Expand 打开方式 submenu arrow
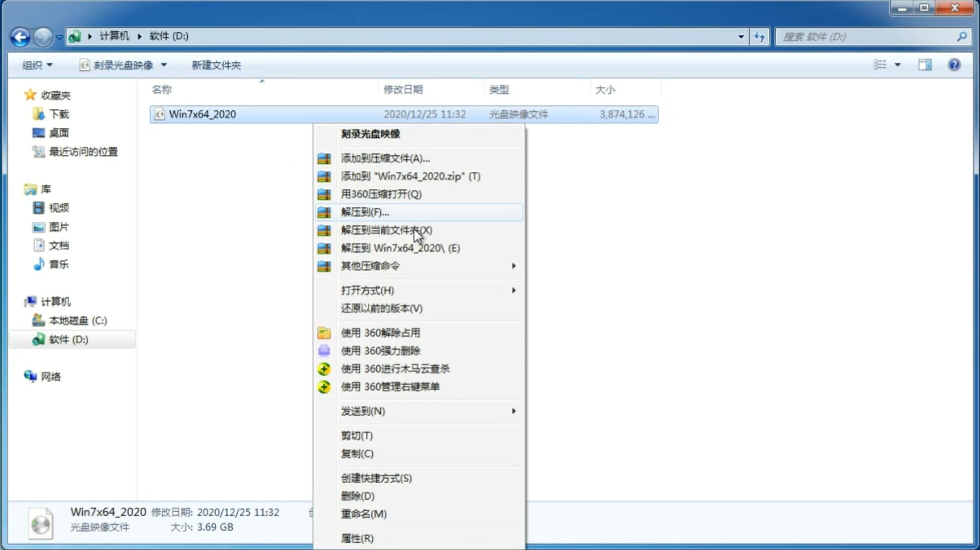980x550 pixels. click(x=513, y=291)
